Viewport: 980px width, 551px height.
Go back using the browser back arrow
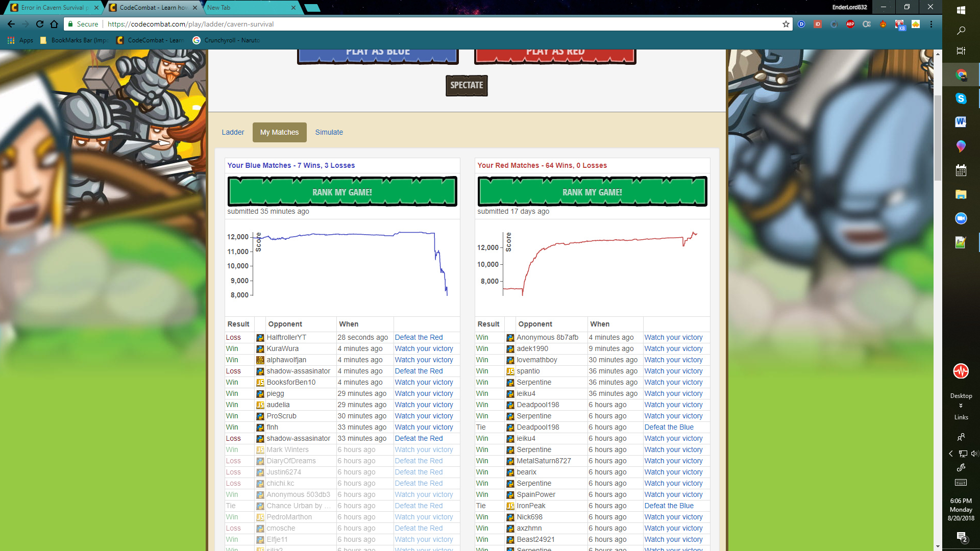point(11,24)
